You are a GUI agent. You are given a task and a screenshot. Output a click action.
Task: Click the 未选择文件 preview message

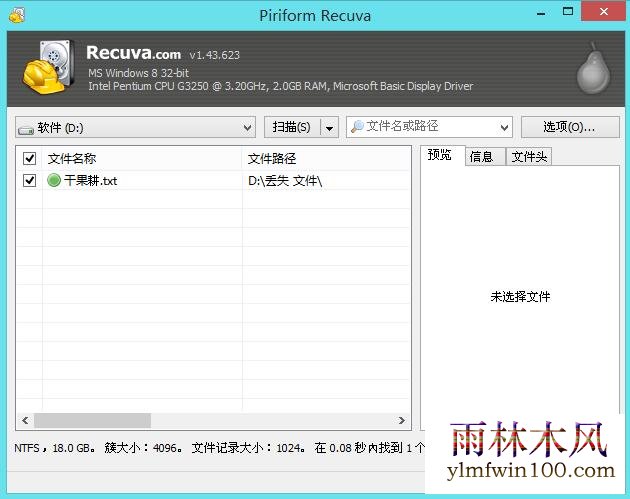click(x=520, y=297)
